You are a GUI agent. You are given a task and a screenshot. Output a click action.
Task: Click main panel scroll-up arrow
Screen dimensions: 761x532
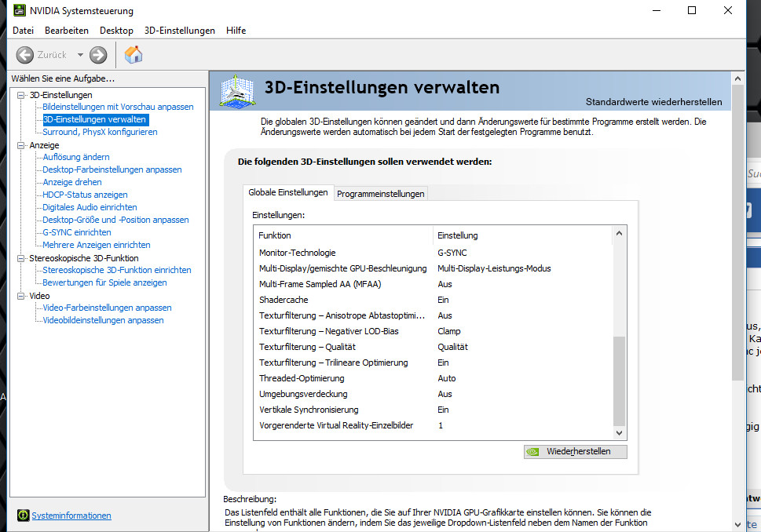(x=737, y=78)
